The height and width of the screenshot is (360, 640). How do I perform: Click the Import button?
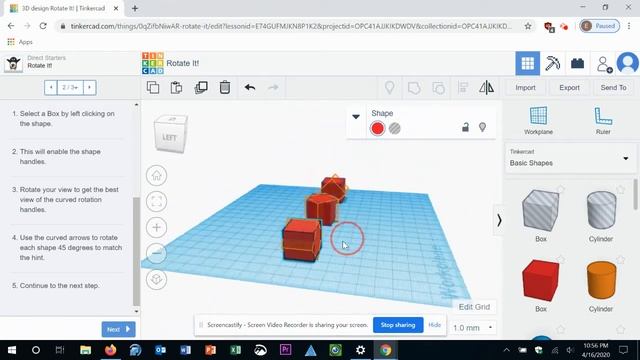pyautogui.click(x=525, y=87)
